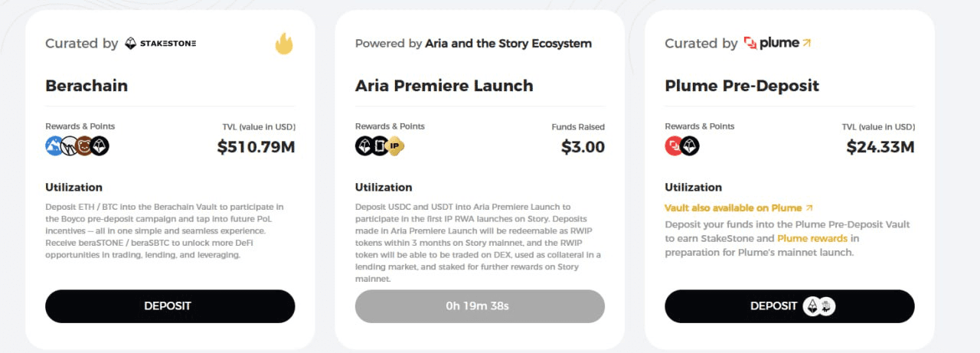The image size is (980, 353).
Task: Click the StakeStone logo beside Curated by
Action: [x=161, y=44]
